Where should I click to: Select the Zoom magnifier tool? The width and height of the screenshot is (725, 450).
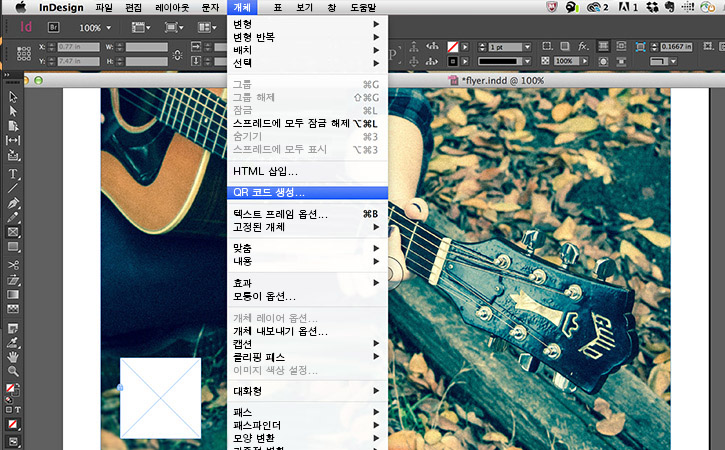coord(13,371)
